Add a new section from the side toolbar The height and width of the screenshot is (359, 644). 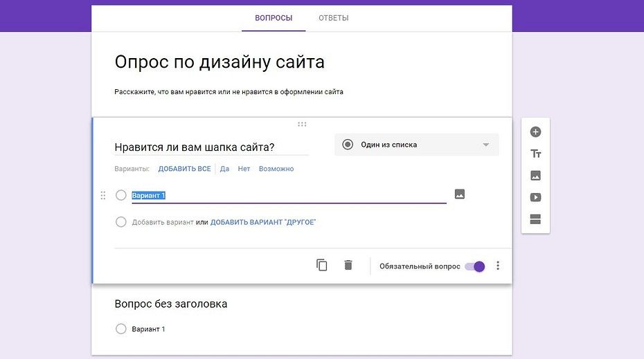pyautogui.click(x=535, y=219)
